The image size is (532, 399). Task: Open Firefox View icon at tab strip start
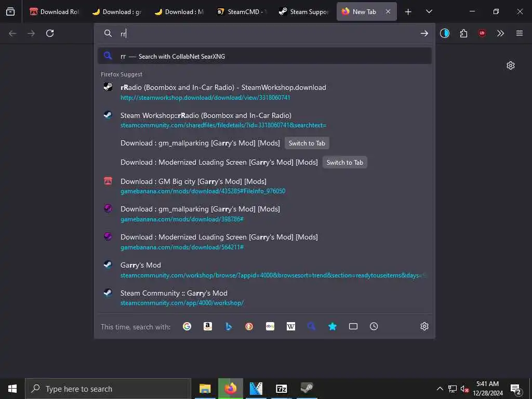coord(10,11)
